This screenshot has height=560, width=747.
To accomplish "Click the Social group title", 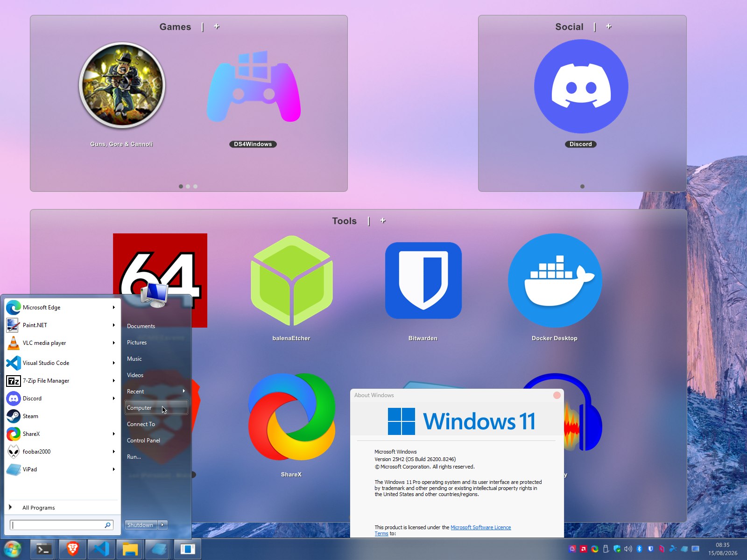I will pyautogui.click(x=569, y=27).
